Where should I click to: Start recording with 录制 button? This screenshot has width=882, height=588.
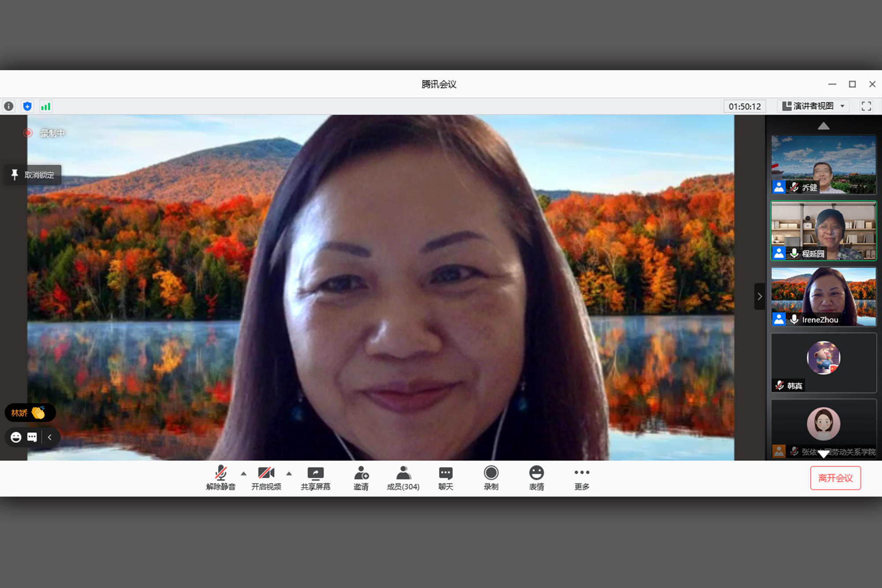[x=491, y=478]
